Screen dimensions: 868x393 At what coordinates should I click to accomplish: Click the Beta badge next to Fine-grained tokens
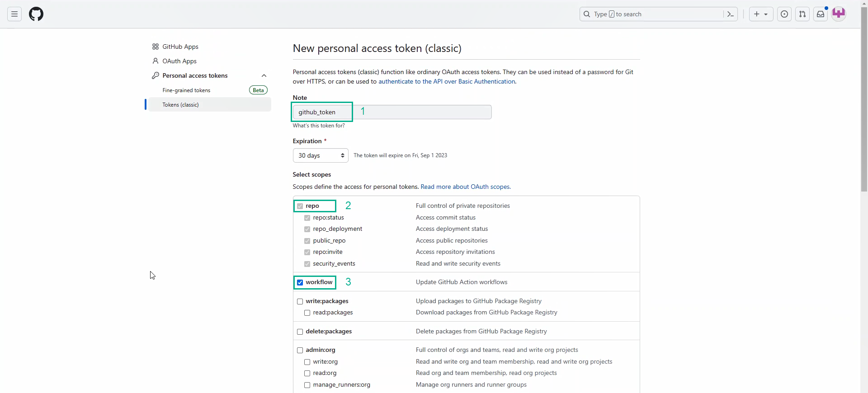coord(258,90)
